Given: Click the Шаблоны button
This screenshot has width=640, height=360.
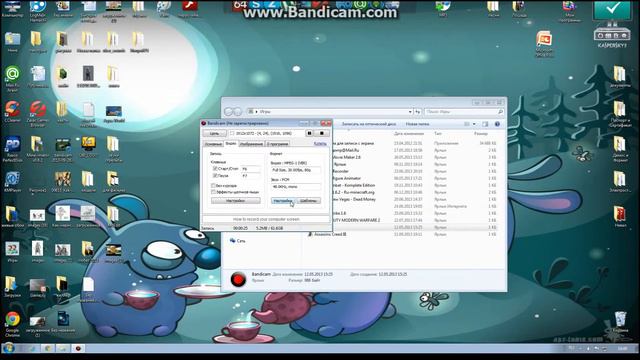Looking at the screenshot, I should (x=308, y=201).
